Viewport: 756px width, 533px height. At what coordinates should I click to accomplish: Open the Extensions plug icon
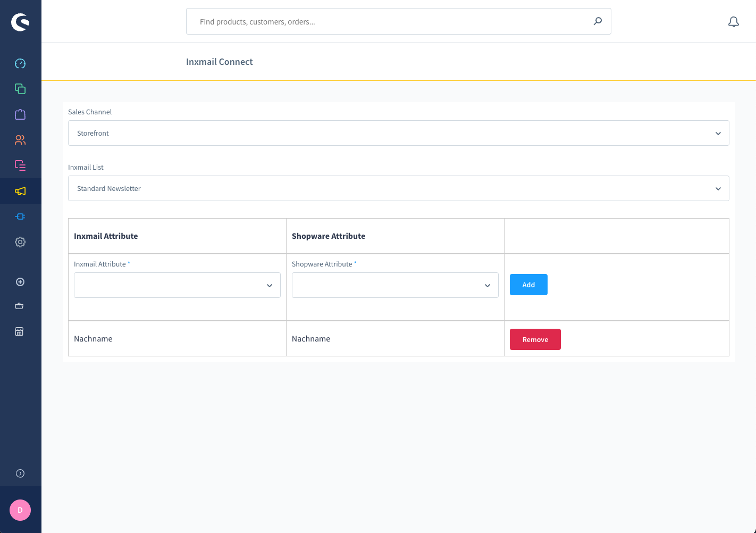[x=20, y=216]
